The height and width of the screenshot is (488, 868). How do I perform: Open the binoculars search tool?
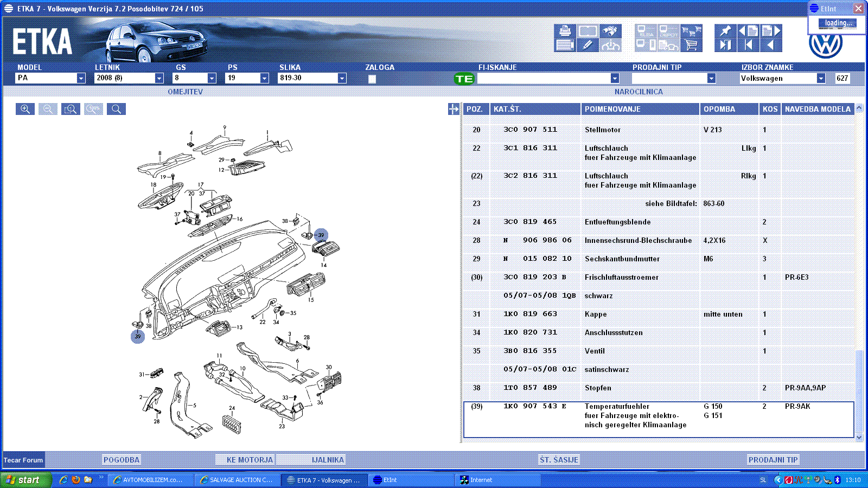(610, 31)
